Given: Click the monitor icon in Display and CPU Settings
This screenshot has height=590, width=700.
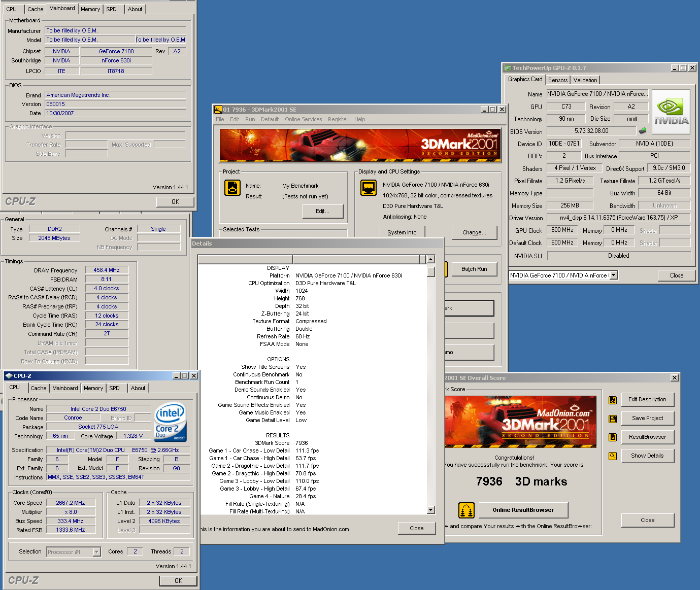Looking at the screenshot, I should point(369,188).
